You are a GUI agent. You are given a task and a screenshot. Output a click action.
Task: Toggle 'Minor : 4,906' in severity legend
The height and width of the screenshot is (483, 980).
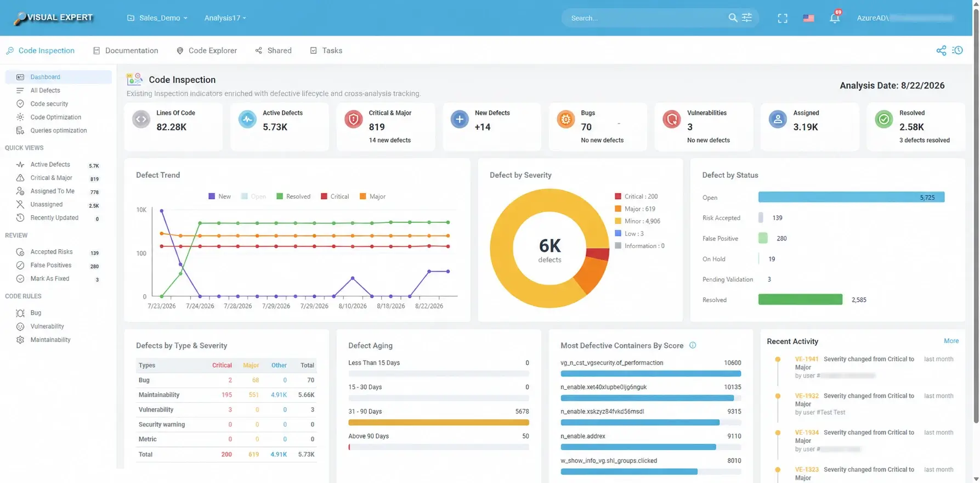tap(638, 221)
